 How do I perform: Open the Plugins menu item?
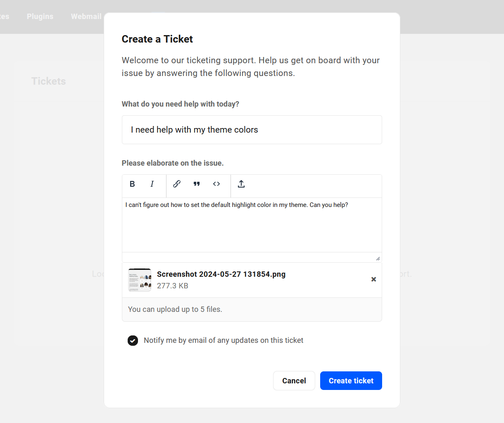pos(40,17)
